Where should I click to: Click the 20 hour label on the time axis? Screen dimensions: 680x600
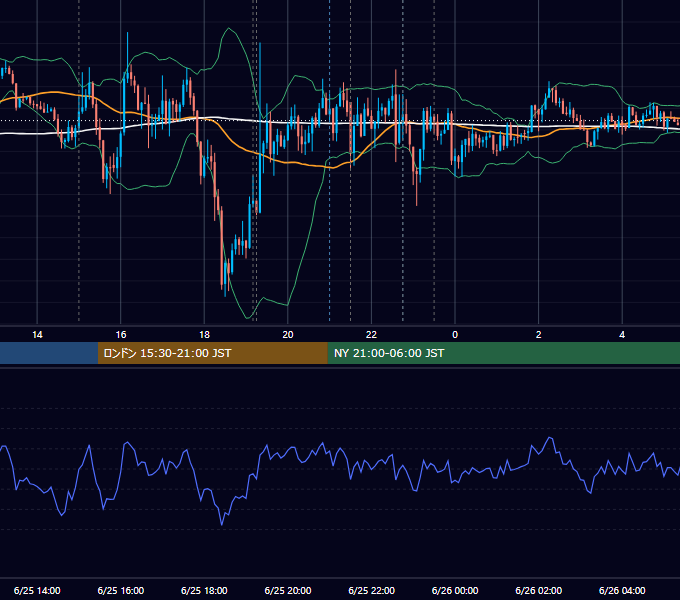[x=288, y=335]
